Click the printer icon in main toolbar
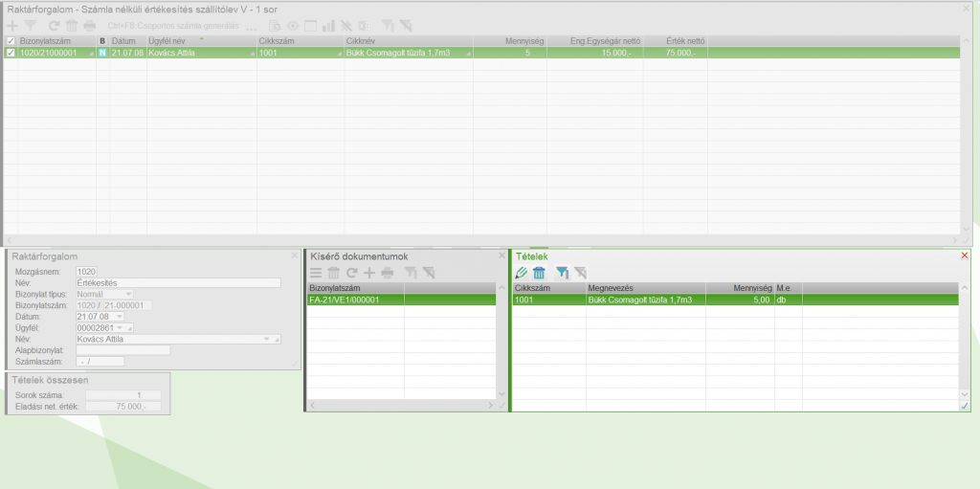 point(89,25)
